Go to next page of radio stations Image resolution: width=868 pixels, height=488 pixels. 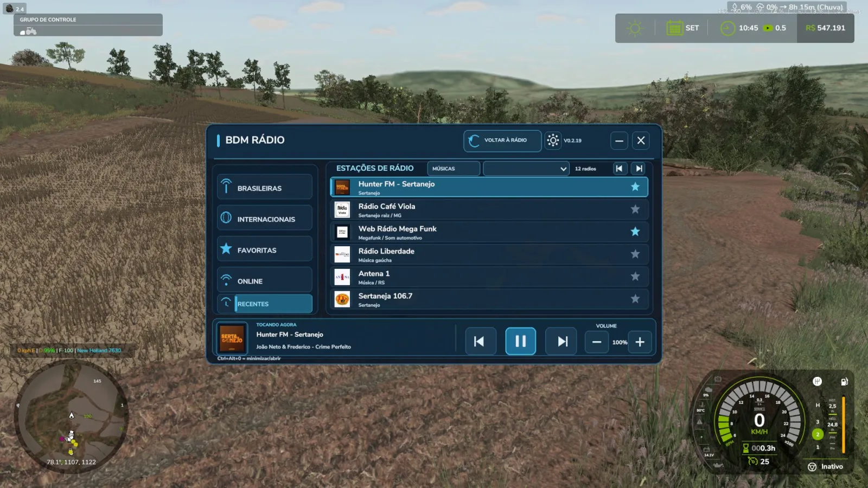pyautogui.click(x=639, y=169)
